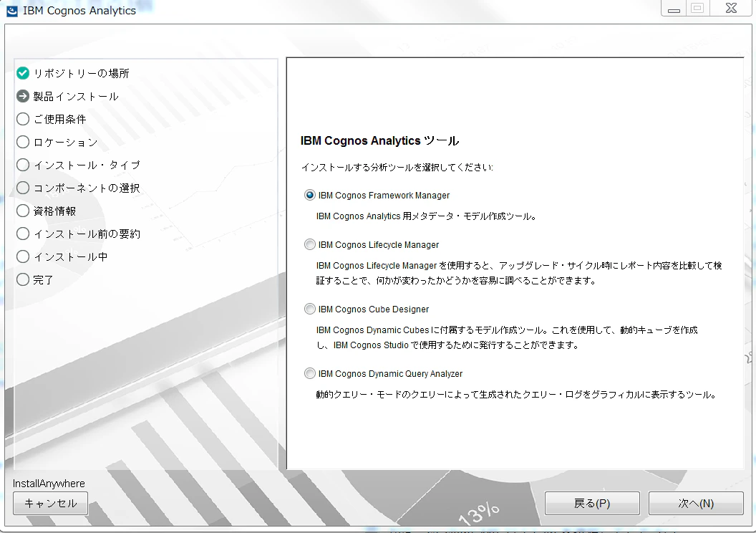Choose IBM Cognos Lifecycle Manager option
The image size is (756, 533).
(x=309, y=244)
